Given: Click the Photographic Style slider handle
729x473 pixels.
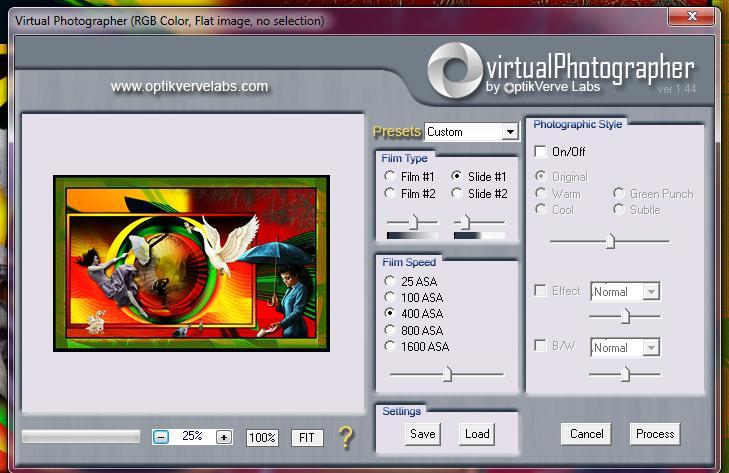Looking at the screenshot, I should [610, 241].
